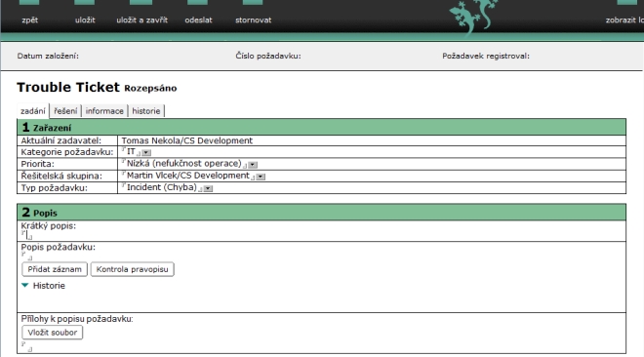The width and height of the screenshot is (644, 357).
Task: Switch to the řešení tab
Action: coord(65,111)
